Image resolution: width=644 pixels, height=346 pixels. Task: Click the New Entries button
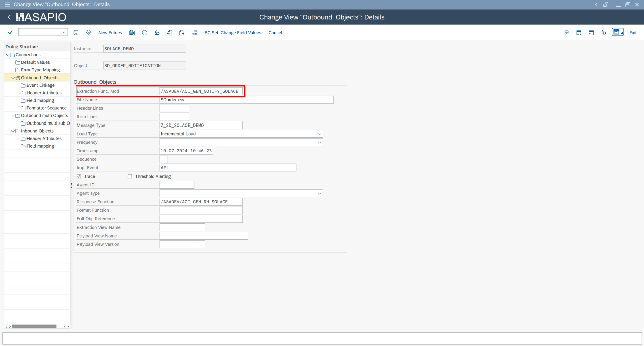110,33
